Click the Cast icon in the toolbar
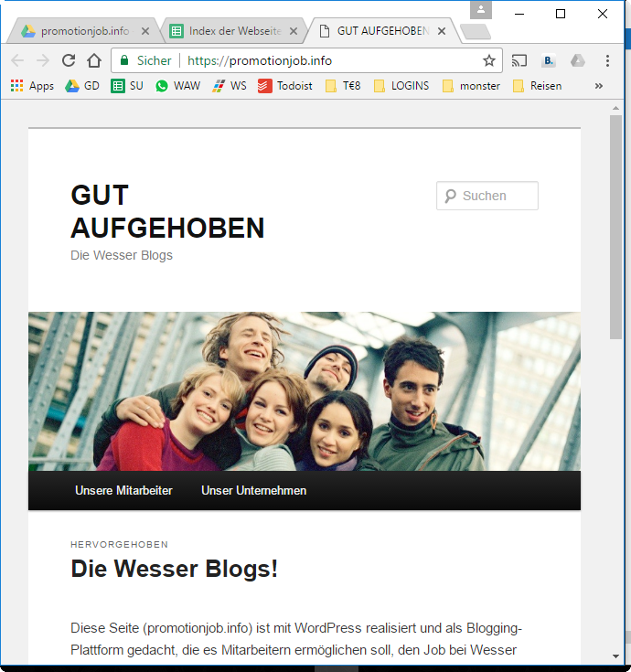Image resolution: width=631 pixels, height=672 pixels. coord(519,61)
